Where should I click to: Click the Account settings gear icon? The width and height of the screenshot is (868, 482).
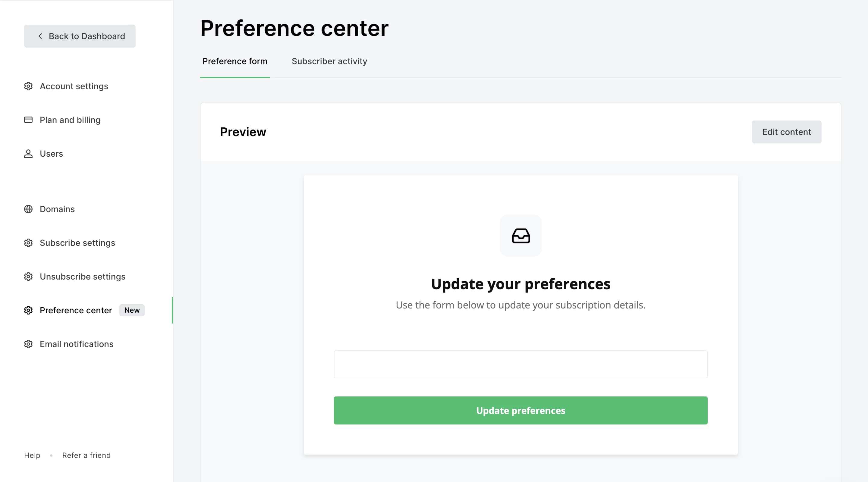28,86
